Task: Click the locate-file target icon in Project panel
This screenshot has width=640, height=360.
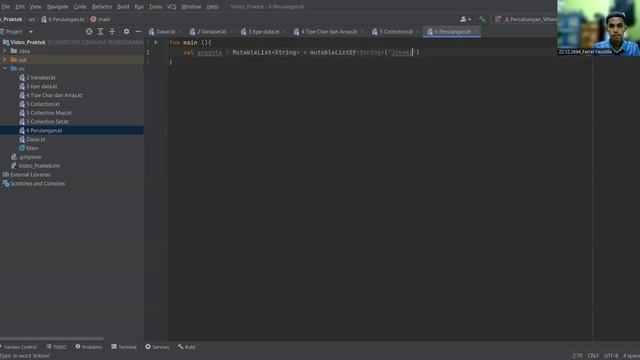Action: 89,31
